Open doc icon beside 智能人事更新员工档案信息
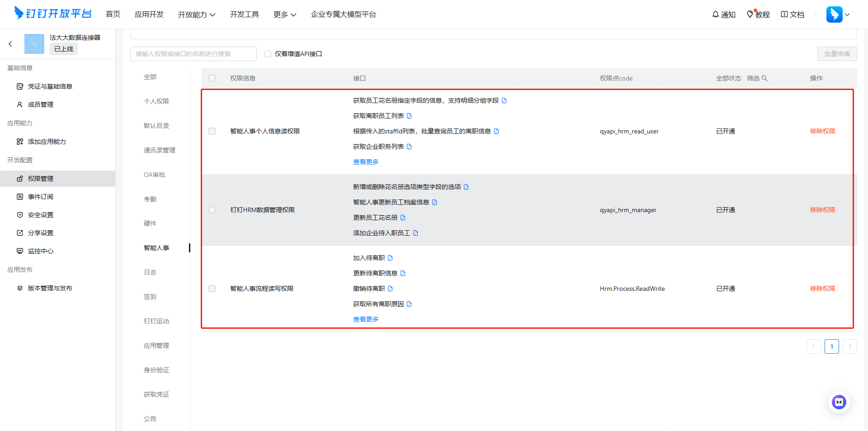Viewport: 868px width, 431px height. [x=434, y=202]
